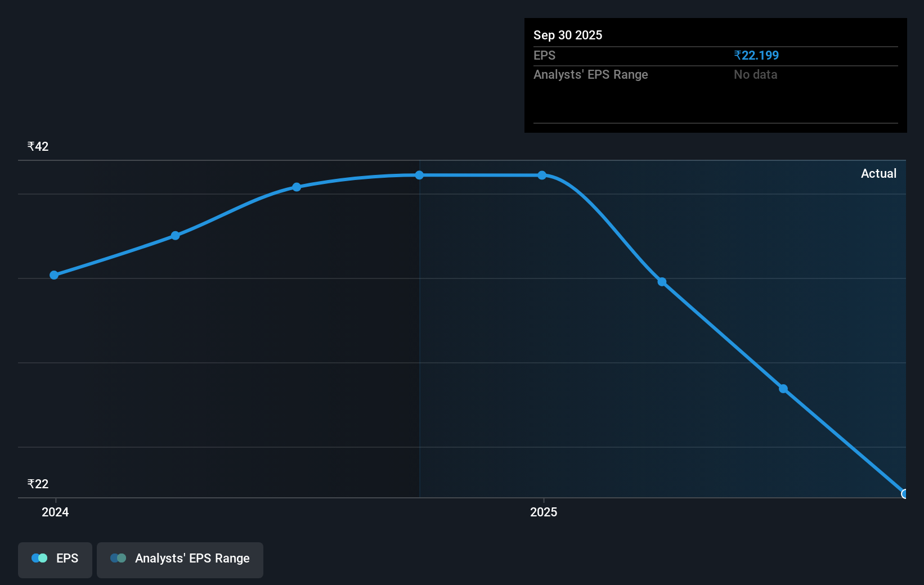
Task: Toggle the EPS legend button
Action: [x=55, y=560]
